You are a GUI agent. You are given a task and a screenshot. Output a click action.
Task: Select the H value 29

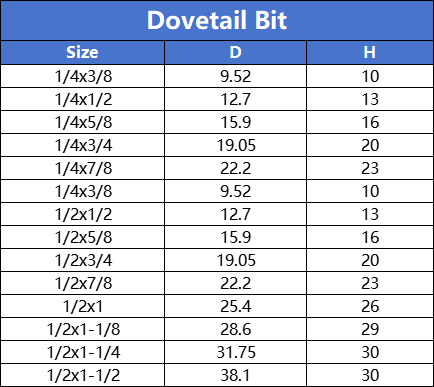[370, 329]
